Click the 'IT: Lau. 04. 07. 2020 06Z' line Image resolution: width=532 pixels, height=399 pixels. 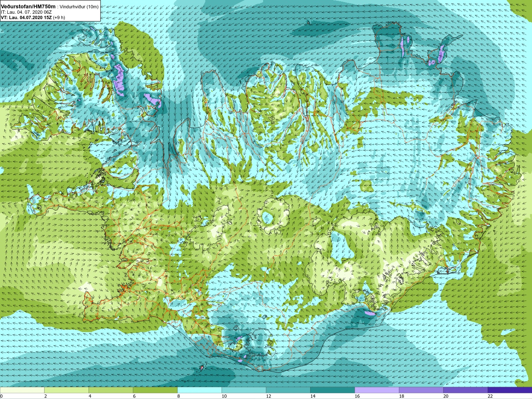pos(26,12)
